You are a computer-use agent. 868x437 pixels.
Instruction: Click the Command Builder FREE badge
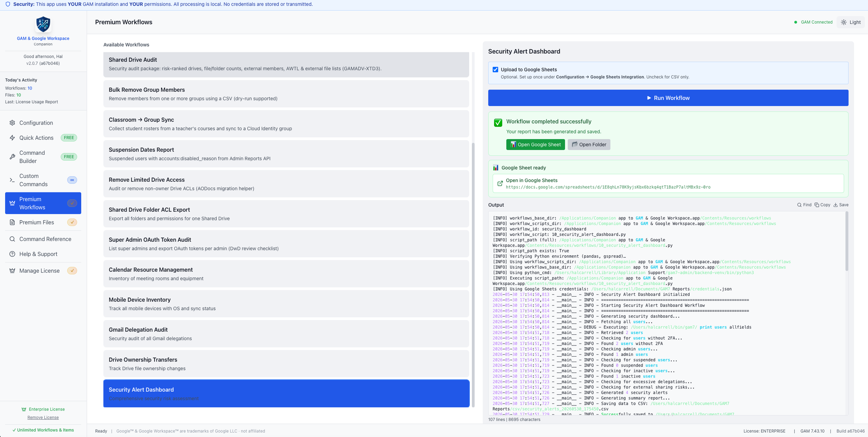pyautogui.click(x=69, y=157)
